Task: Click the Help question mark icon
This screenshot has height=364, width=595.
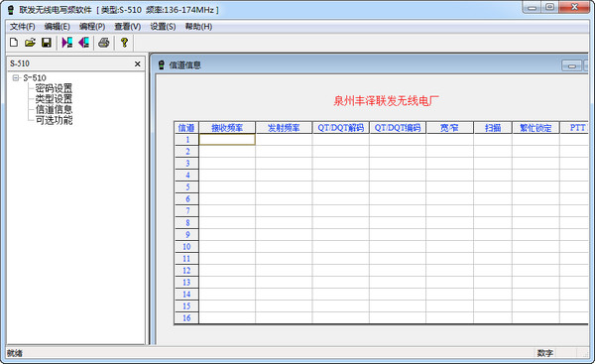Action: [124, 43]
